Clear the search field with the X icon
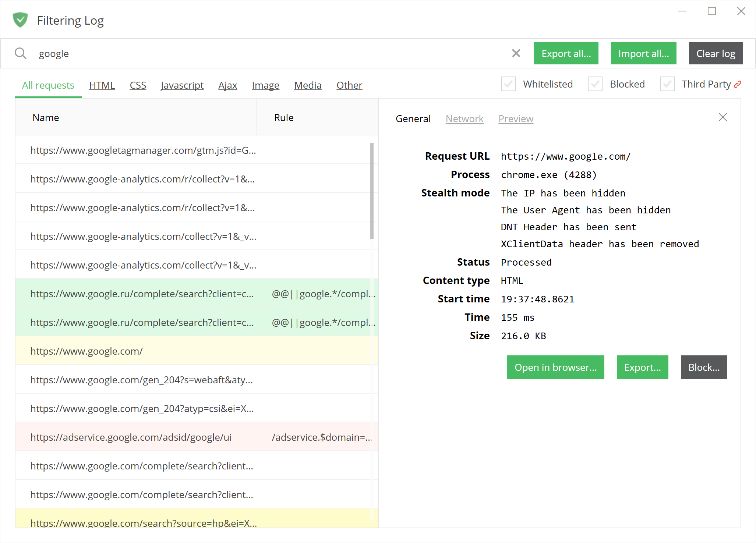This screenshot has height=543, width=756. click(516, 53)
